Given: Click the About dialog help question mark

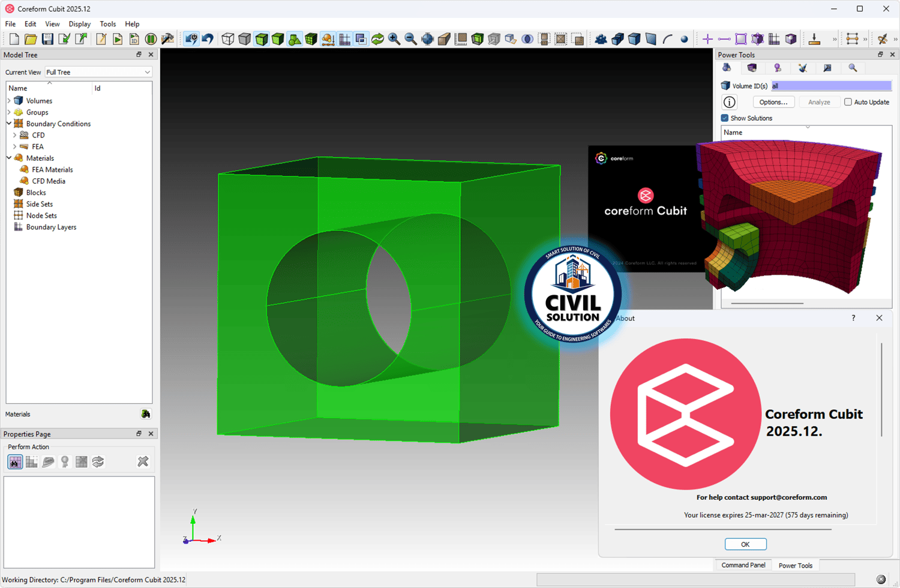Looking at the screenshot, I should click(853, 318).
